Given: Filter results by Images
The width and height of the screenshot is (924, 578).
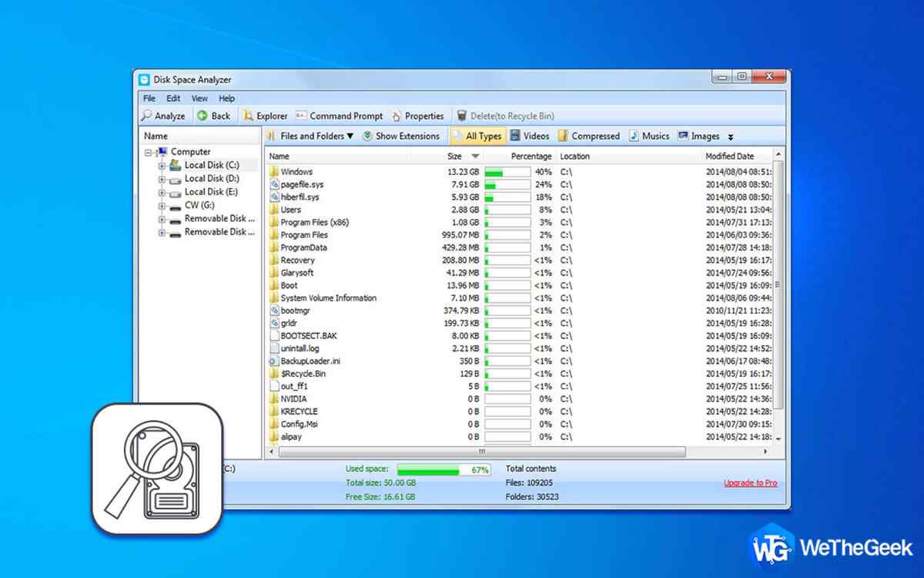Looking at the screenshot, I should (698, 136).
